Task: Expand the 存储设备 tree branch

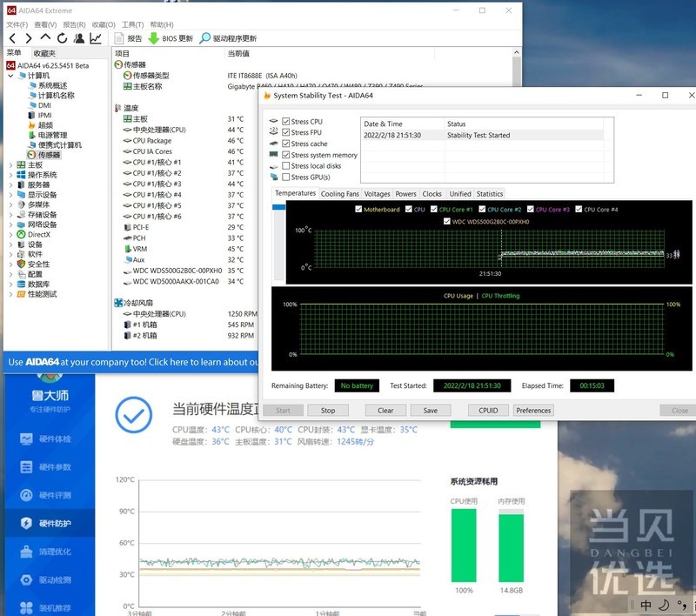Action: [10, 214]
